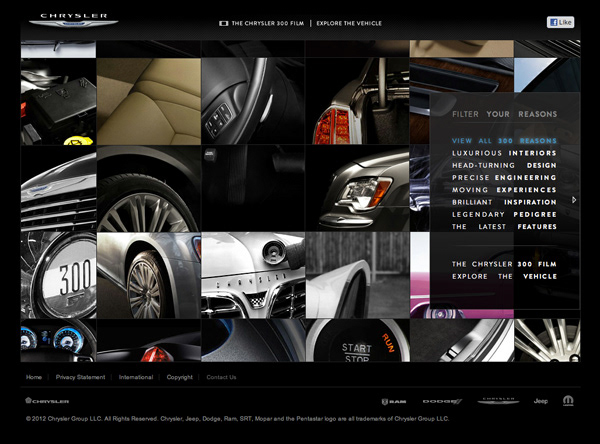
Task: Open the 300 badge tile
Action: pos(59,275)
